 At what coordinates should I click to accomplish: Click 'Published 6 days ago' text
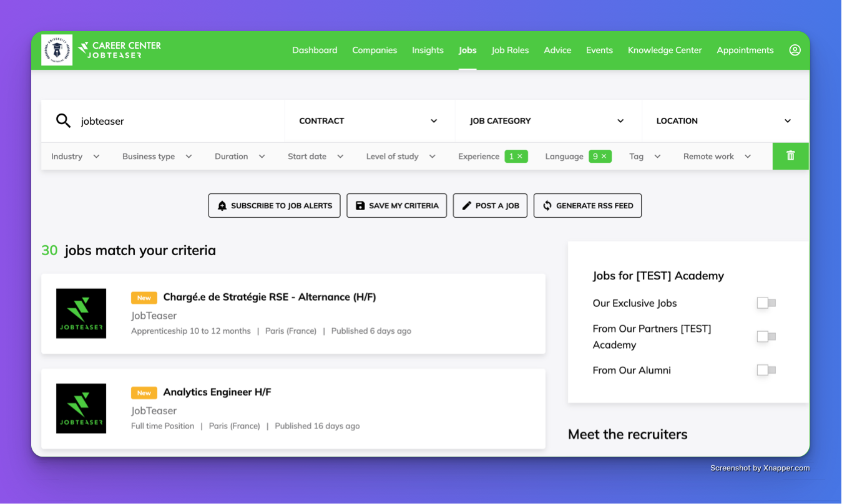pos(371,331)
